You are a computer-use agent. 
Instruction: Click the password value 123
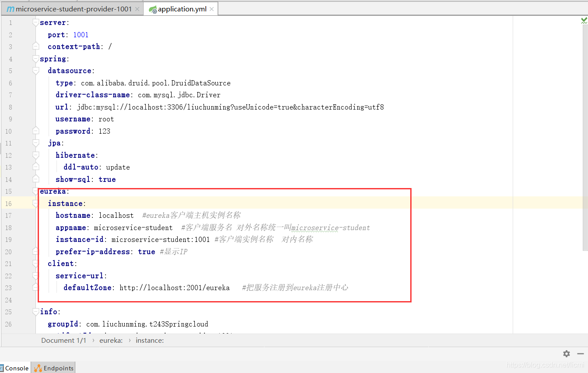(x=104, y=131)
